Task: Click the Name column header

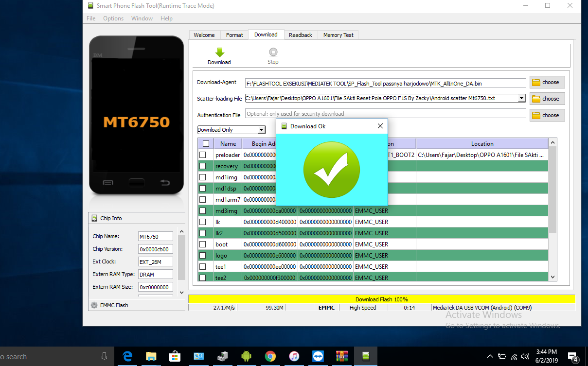Action: pyautogui.click(x=228, y=143)
